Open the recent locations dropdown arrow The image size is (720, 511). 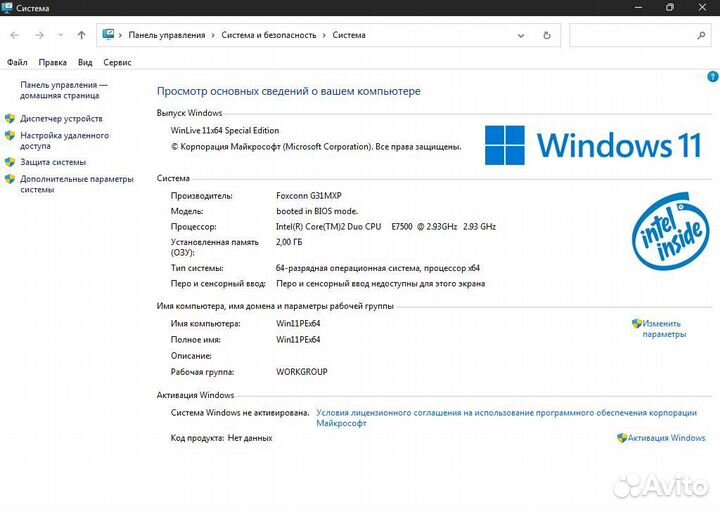pyautogui.click(x=60, y=35)
